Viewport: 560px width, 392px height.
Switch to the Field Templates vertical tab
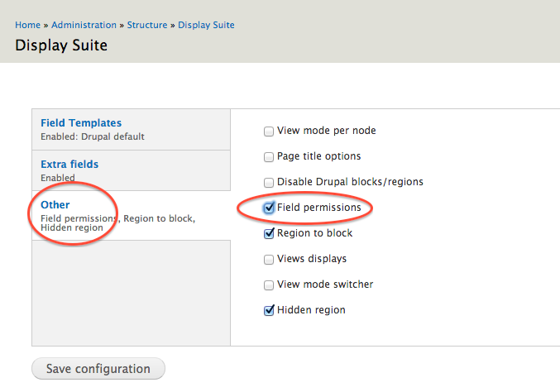(81, 123)
